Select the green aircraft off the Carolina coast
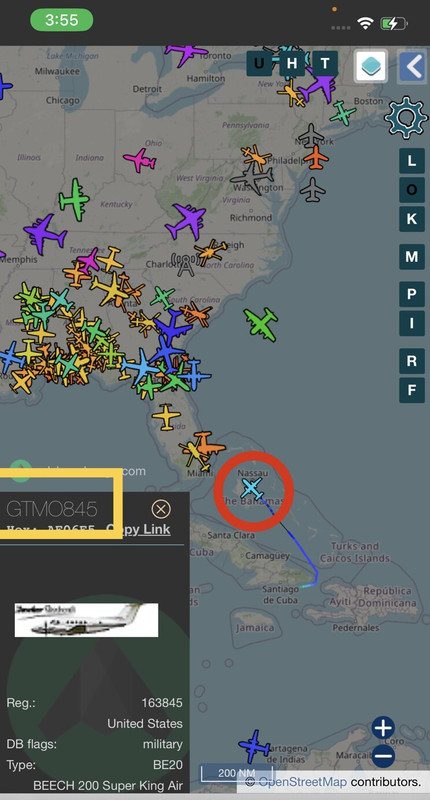Viewport: 430px width, 800px height. click(x=262, y=324)
